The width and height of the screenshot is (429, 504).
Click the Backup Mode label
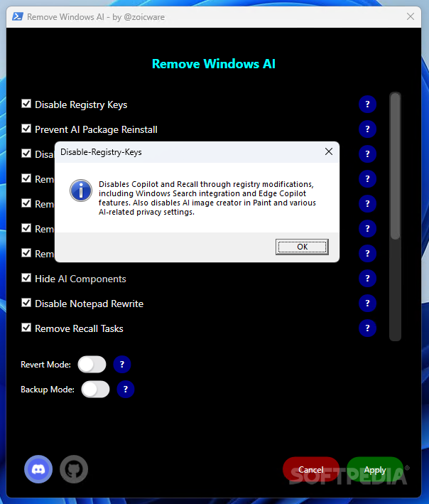[48, 390]
